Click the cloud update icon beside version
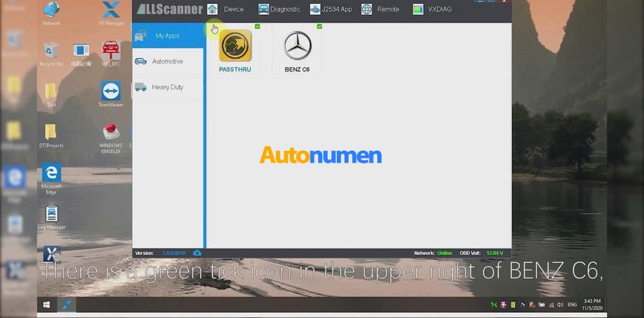 (x=197, y=253)
